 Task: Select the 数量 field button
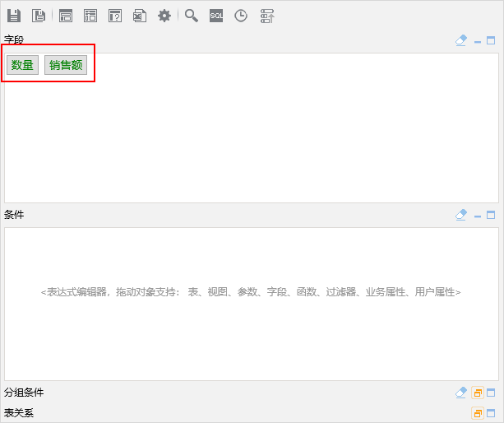pyautogui.click(x=22, y=65)
